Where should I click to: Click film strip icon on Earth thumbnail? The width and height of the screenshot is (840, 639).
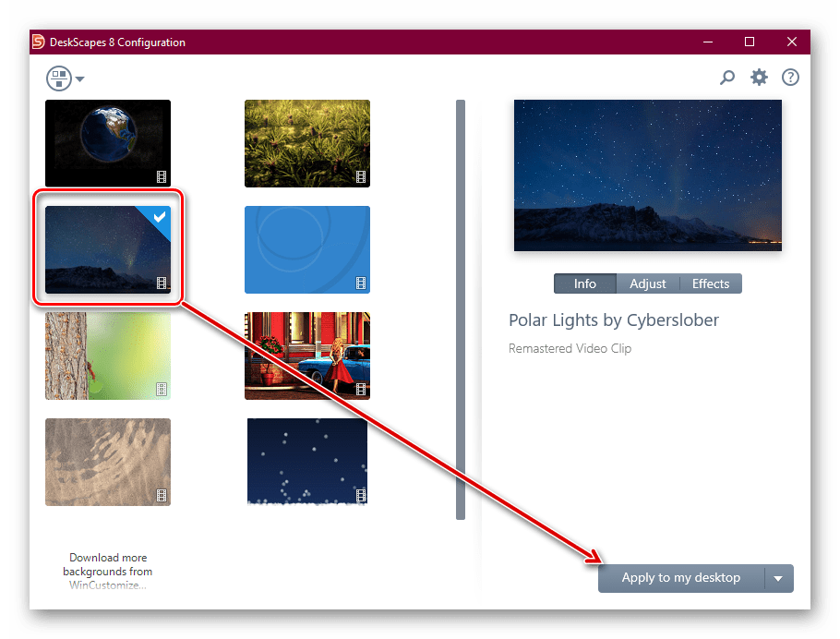point(162,176)
